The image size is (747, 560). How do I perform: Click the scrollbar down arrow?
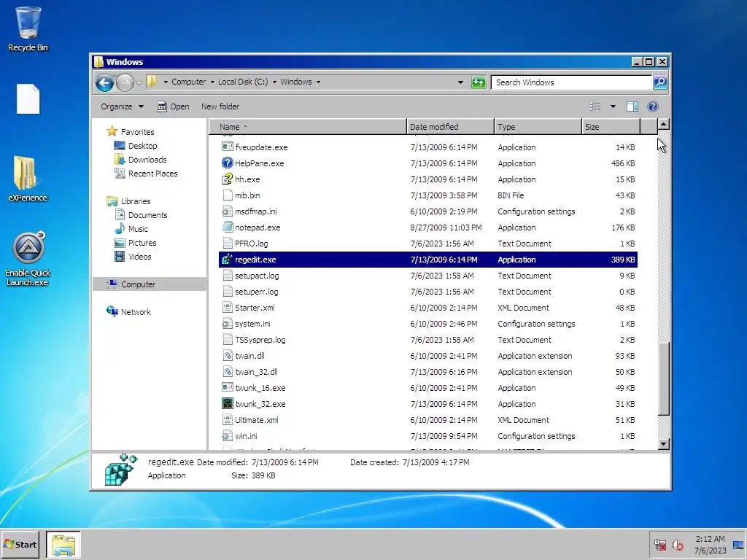click(x=663, y=444)
